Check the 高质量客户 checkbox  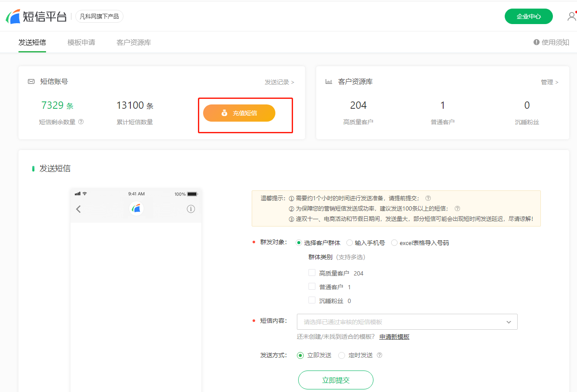tap(312, 273)
